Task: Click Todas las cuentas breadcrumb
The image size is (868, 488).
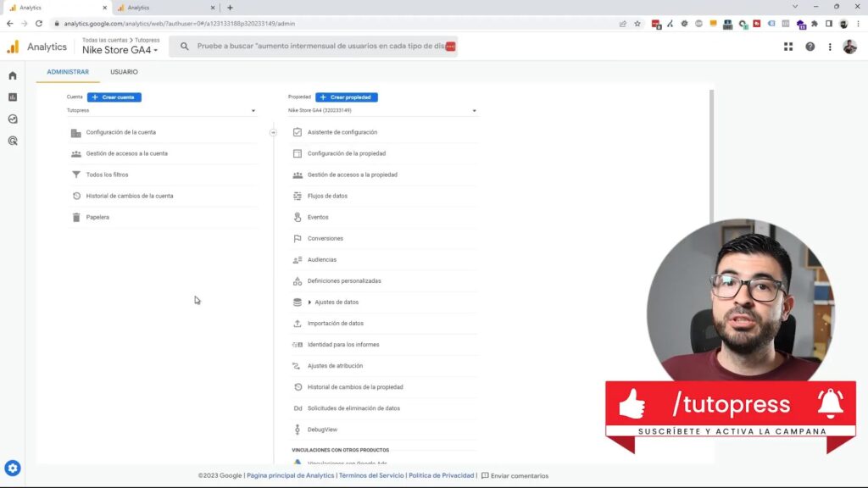Action: pos(104,41)
